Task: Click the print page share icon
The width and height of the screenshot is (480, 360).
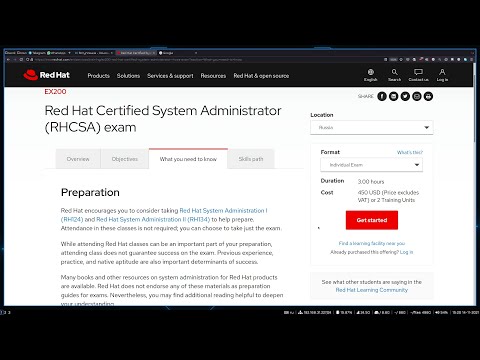Action: (x=428, y=96)
